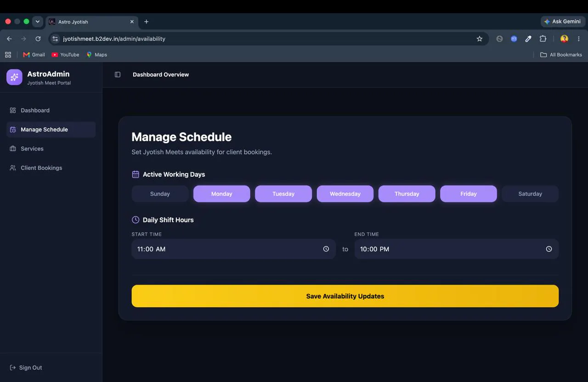Open the browser Extensions puzzle icon
The image size is (588, 382).
click(543, 39)
